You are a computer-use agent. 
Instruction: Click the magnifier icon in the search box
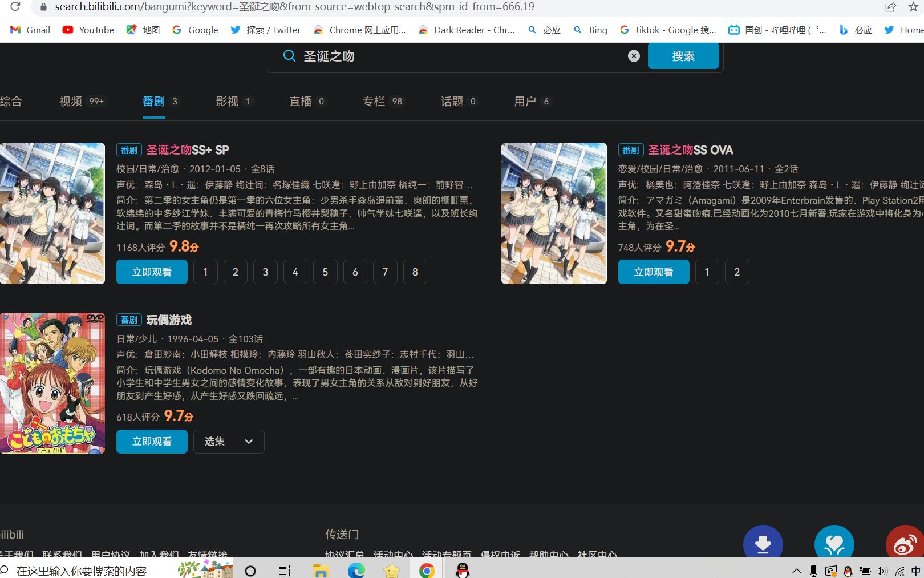289,56
